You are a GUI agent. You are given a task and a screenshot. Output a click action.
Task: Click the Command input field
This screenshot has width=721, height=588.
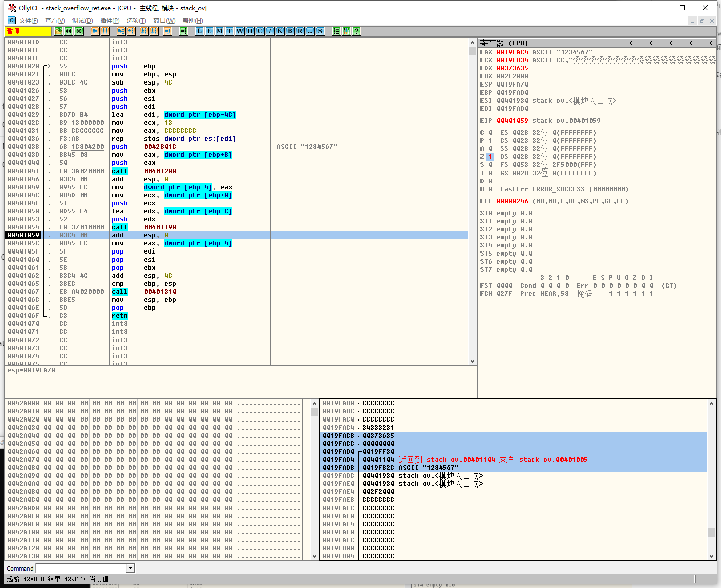(82, 568)
